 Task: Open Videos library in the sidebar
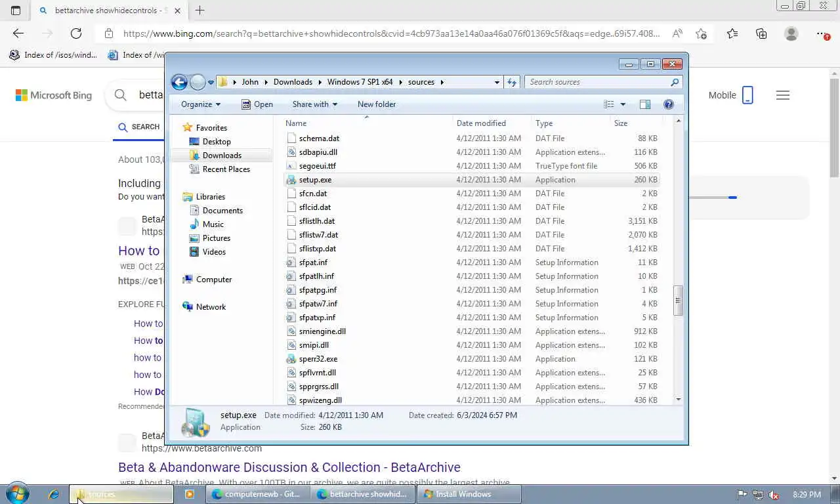coord(214,252)
